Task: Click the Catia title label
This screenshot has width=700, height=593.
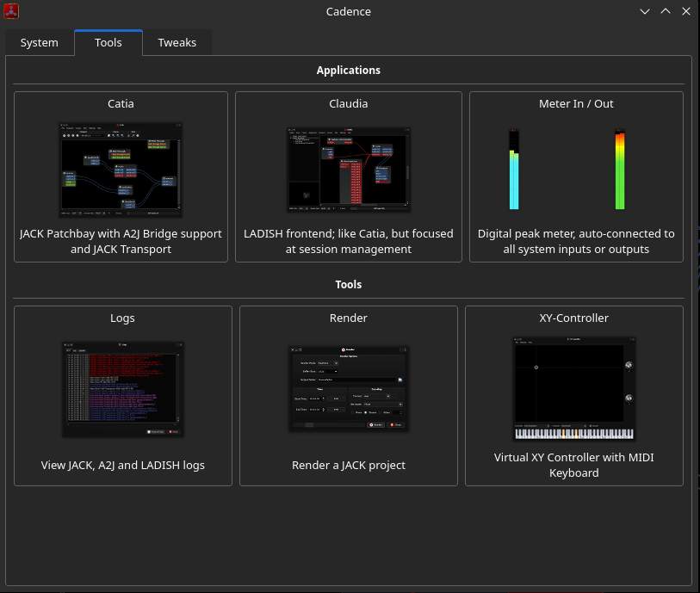Action: tap(121, 103)
